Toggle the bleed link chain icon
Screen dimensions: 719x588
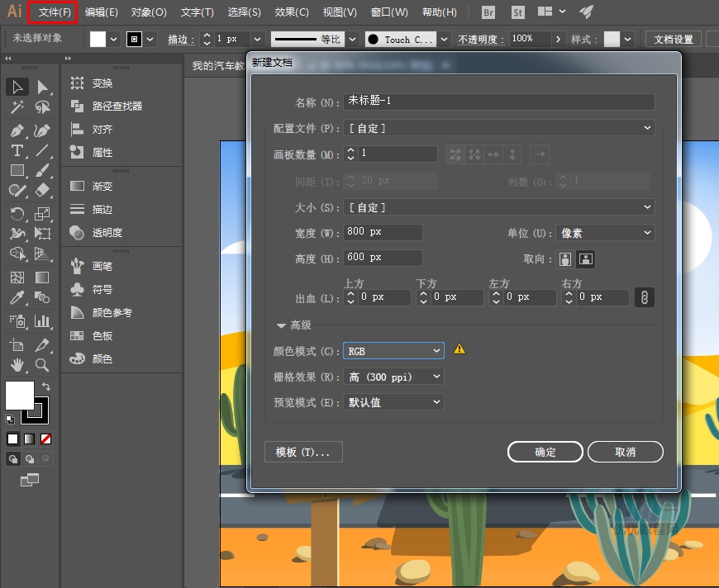644,297
